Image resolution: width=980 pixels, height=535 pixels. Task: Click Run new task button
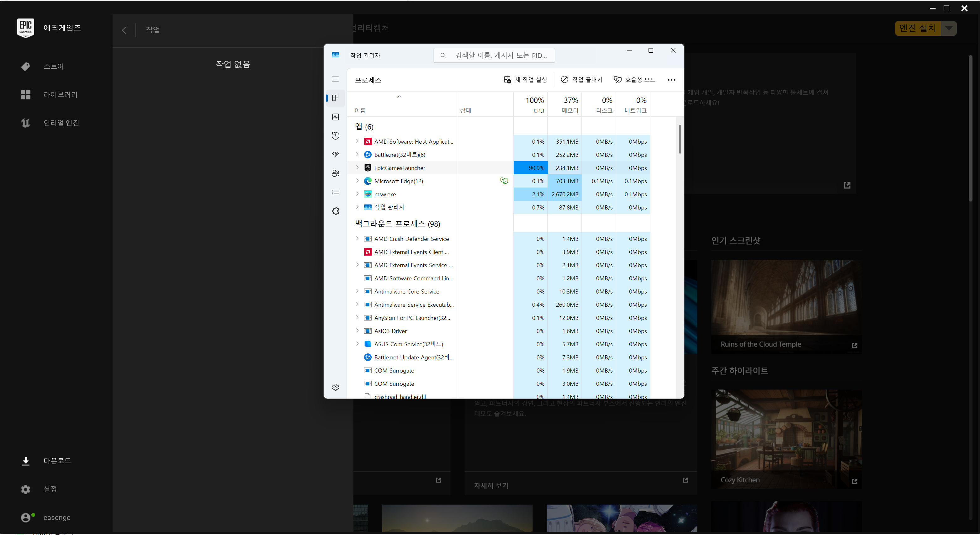coord(525,80)
